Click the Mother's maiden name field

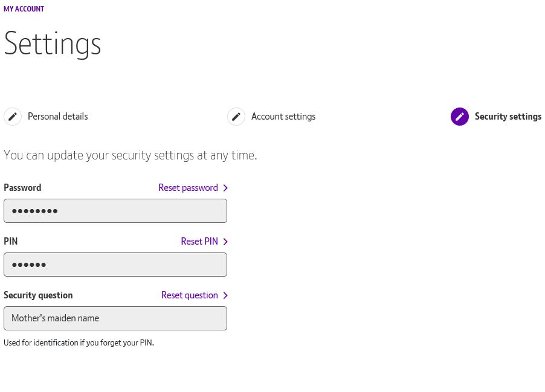[115, 318]
